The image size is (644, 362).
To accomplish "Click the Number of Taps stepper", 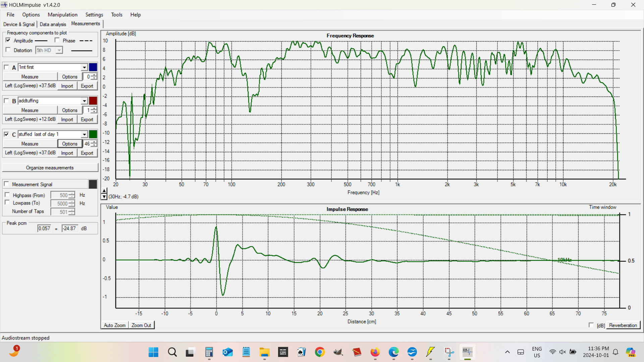I will click(72, 212).
